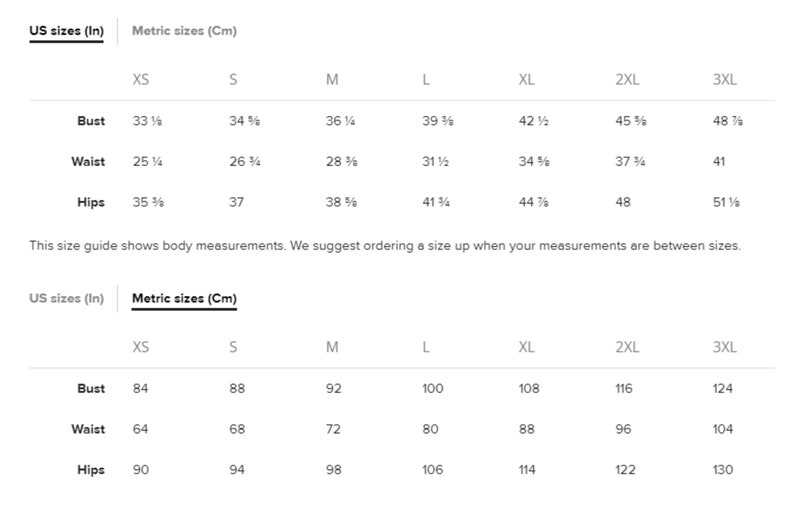The height and width of the screenshot is (509, 794).
Task: Click the 104 waist value for 3XL
Action: (723, 429)
